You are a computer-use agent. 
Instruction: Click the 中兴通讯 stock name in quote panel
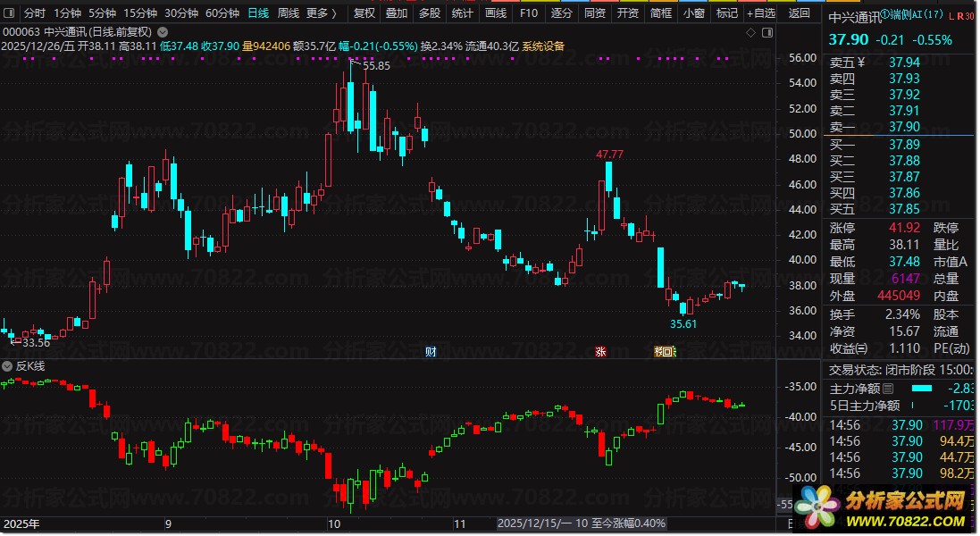(x=854, y=18)
